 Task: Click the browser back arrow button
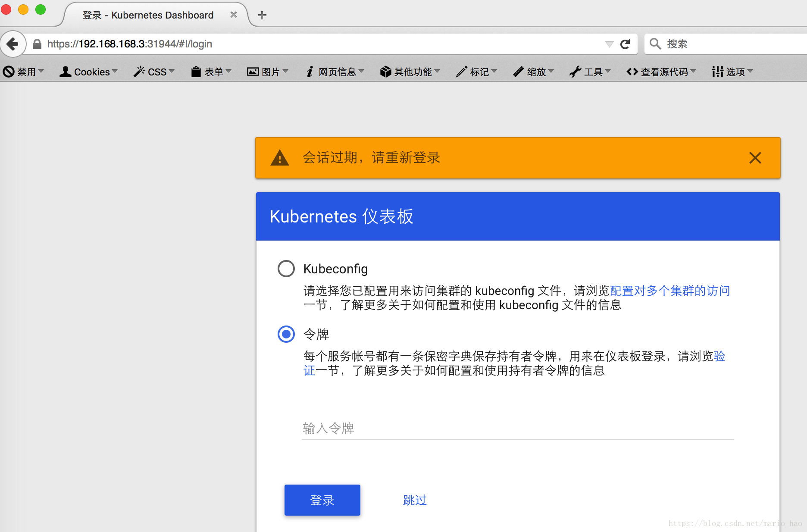point(13,44)
